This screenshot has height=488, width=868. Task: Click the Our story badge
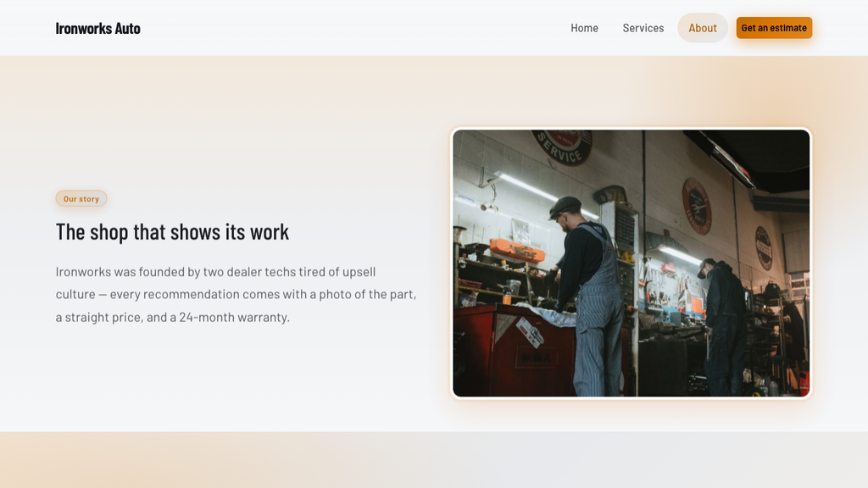(81, 198)
